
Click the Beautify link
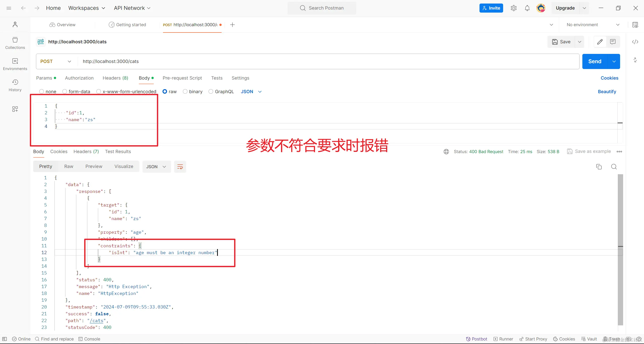[x=607, y=91]
